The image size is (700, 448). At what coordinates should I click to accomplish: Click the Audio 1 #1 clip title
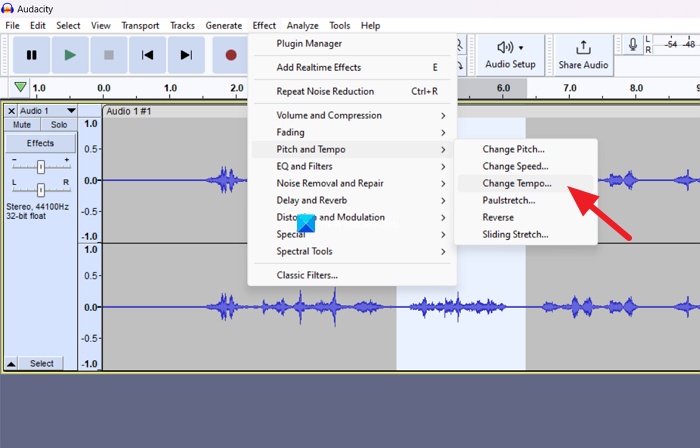(x=129, y=111)
